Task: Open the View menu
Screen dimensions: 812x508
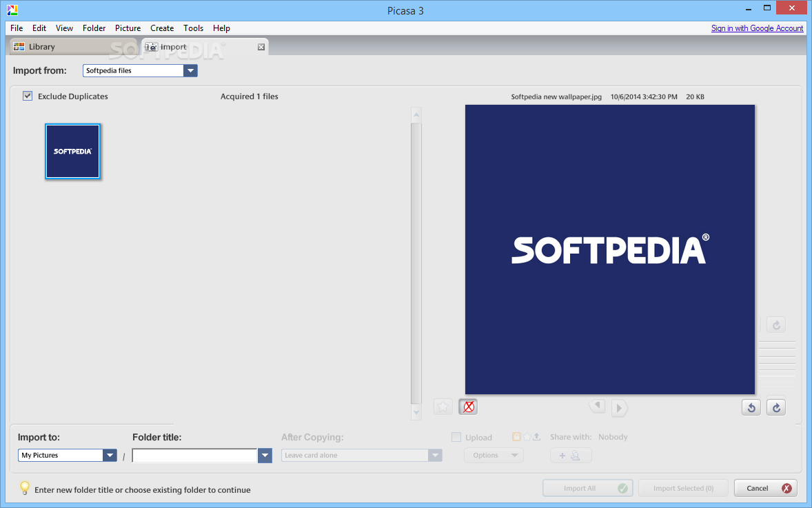Action: coord(64,28)
